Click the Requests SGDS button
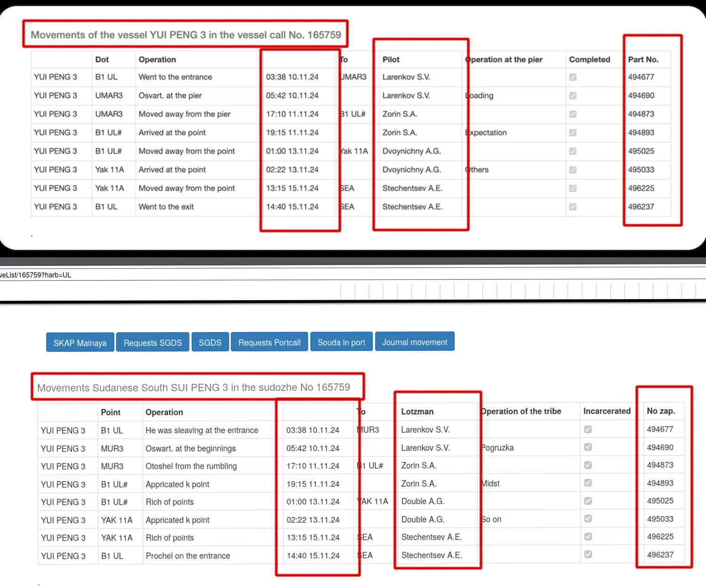Viewport: 706px width, 588px height. (152, 342)
